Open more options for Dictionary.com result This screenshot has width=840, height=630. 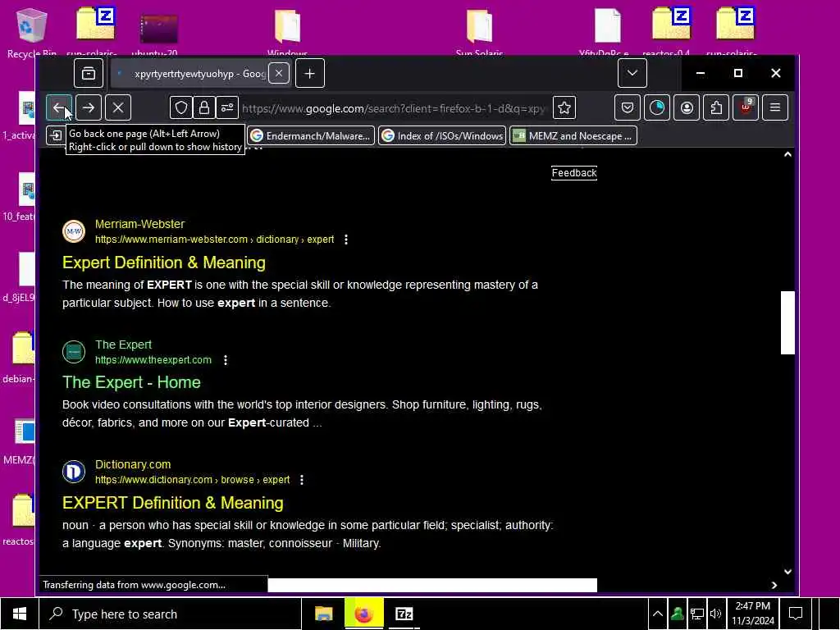(302, 480)
